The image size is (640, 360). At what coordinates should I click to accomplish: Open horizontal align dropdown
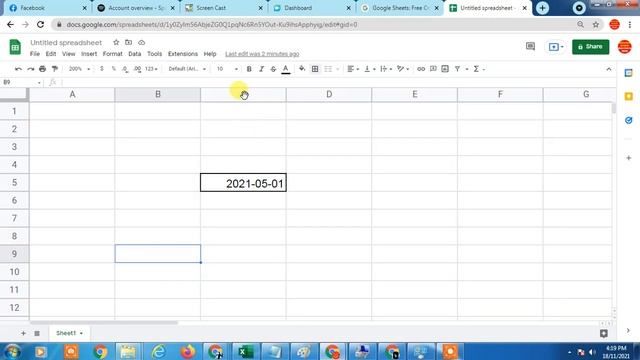point(353,69)
